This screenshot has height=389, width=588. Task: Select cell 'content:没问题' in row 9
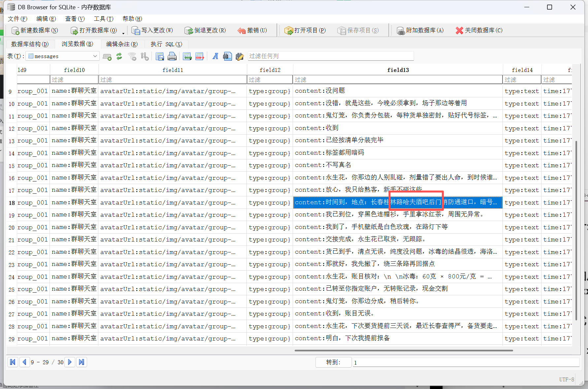(x=398, y=91)
